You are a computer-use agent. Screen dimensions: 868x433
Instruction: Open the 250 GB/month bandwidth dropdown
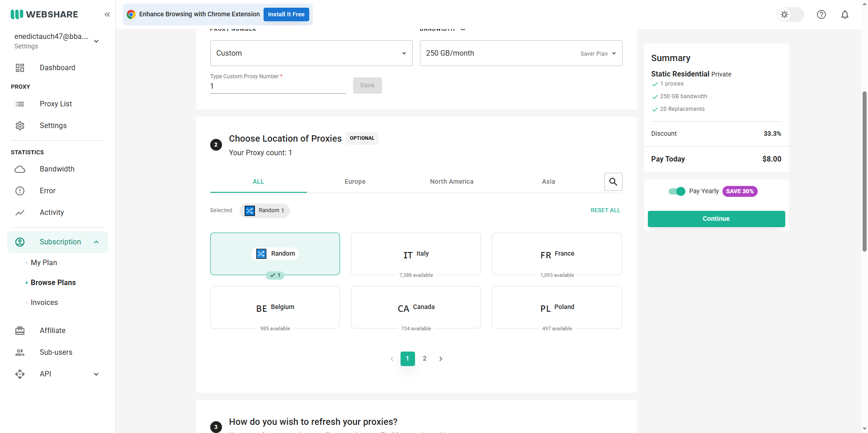(x=521, y=53)
